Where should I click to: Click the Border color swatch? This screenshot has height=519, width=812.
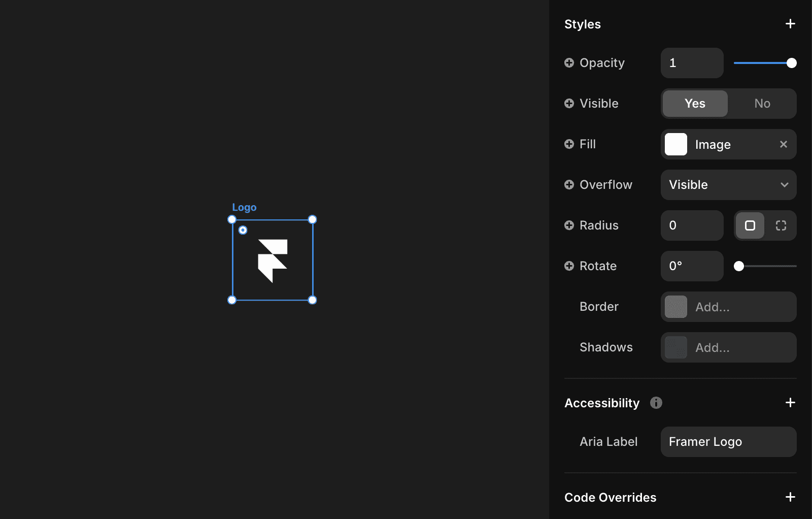pos(676,307)
